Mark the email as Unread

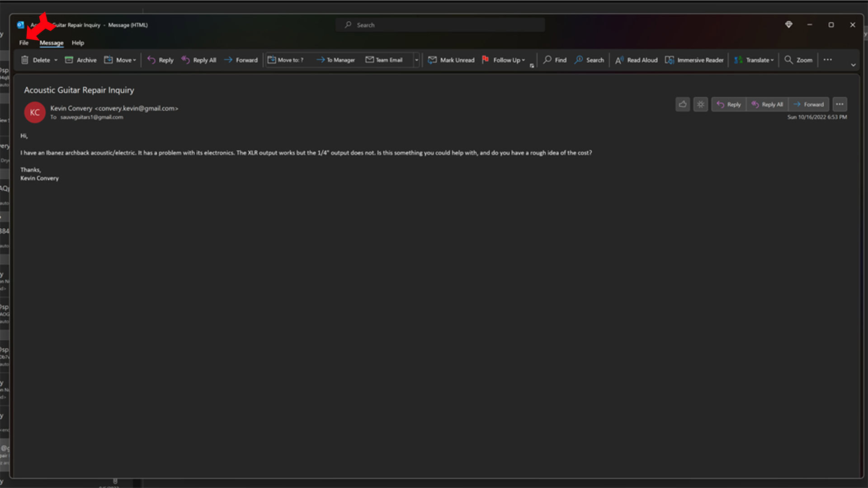(x=451, y=60)
